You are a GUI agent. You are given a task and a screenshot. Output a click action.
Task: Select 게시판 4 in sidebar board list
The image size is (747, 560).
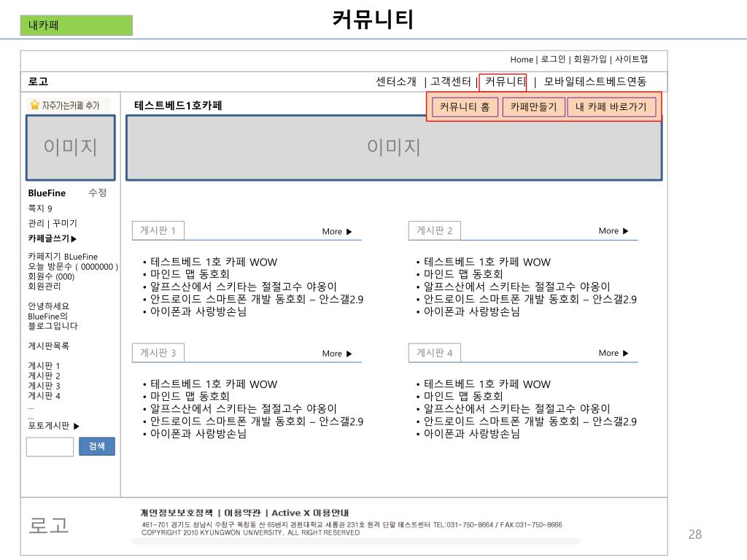coord(44,396)
